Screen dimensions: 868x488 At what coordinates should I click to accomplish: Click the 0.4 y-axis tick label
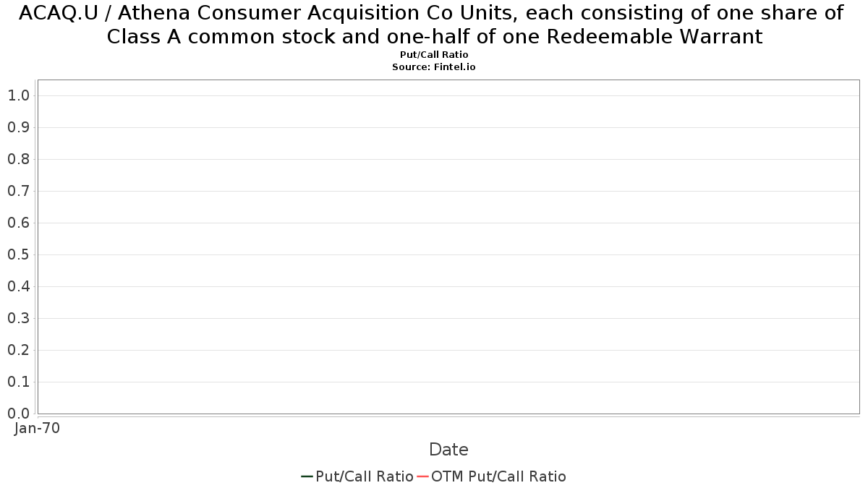[18, 286]
